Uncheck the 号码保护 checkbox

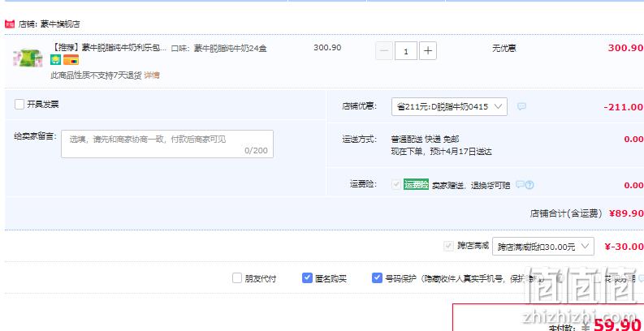(377, 278)
